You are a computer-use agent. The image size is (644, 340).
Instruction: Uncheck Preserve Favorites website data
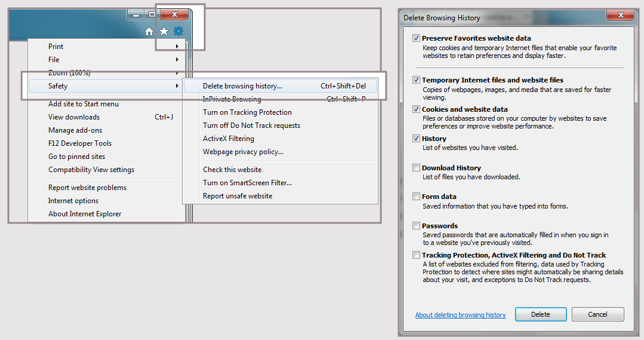tap(416, 38)
